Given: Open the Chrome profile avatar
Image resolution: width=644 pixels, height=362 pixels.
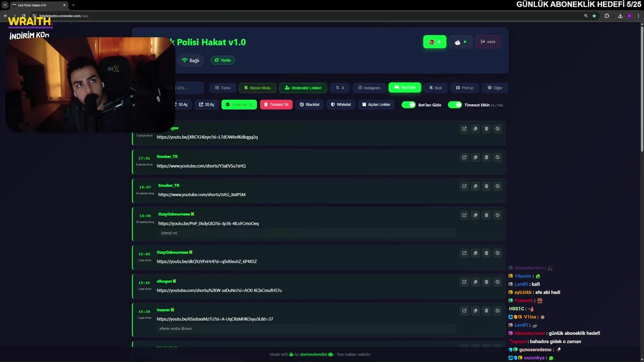Looking at the screenshot, I should [x=629, y=16].
